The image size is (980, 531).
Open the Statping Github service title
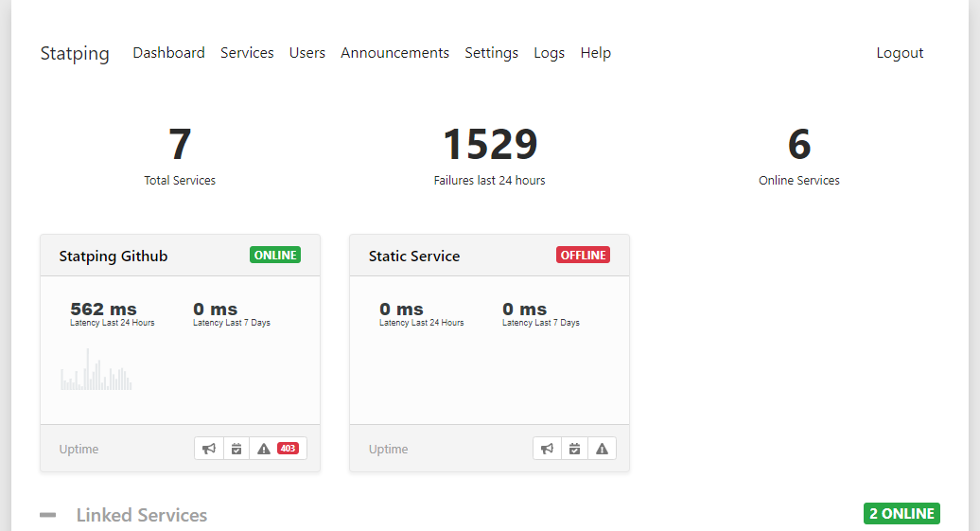coord(114,256)
